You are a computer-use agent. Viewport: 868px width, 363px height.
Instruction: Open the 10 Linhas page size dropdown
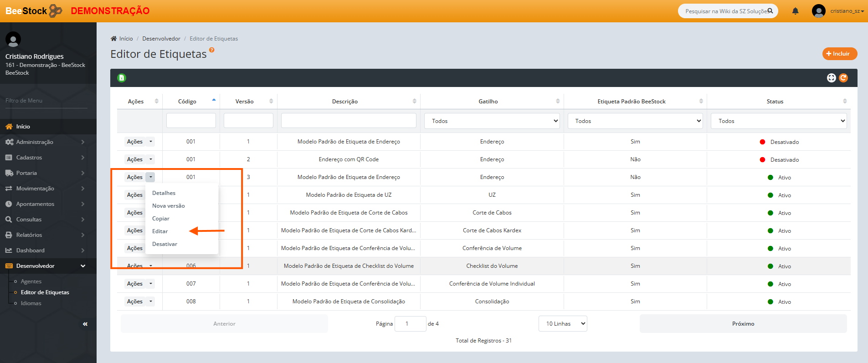pos(562,324)
